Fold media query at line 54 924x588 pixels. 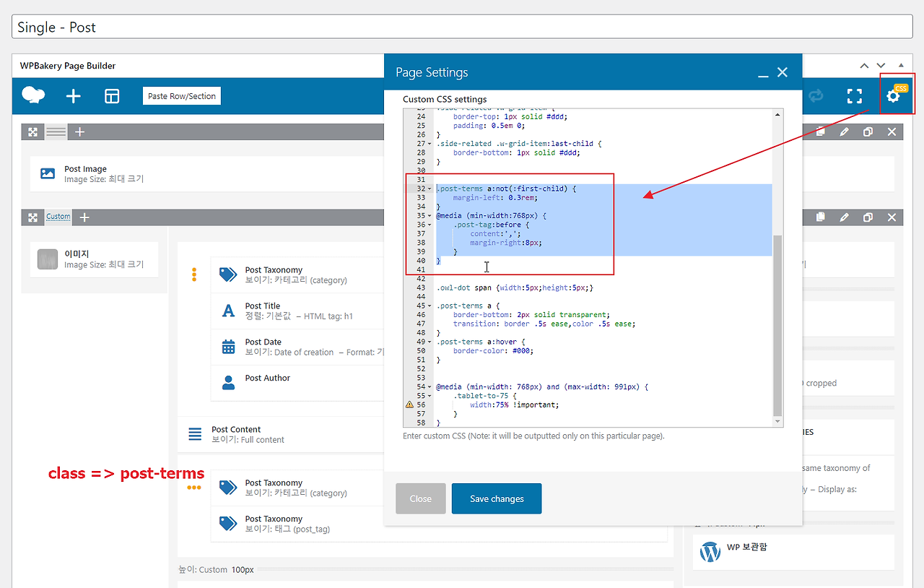point(430,387)
